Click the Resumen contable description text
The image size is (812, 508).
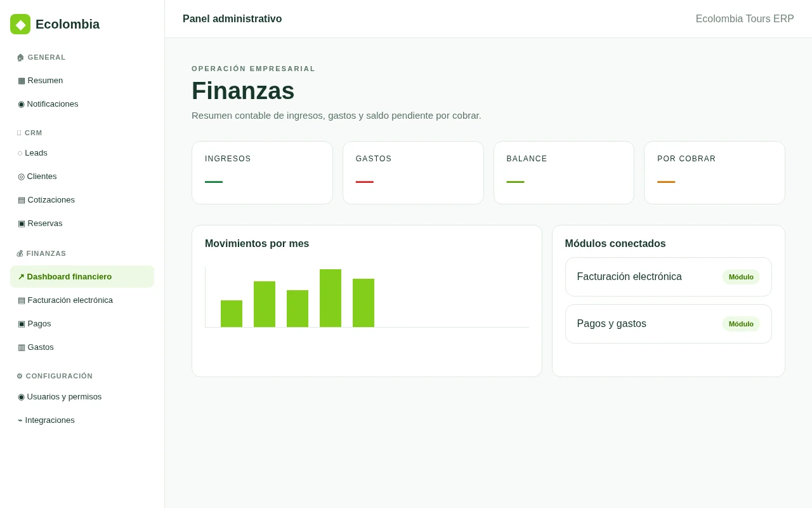tap(336, 116)
